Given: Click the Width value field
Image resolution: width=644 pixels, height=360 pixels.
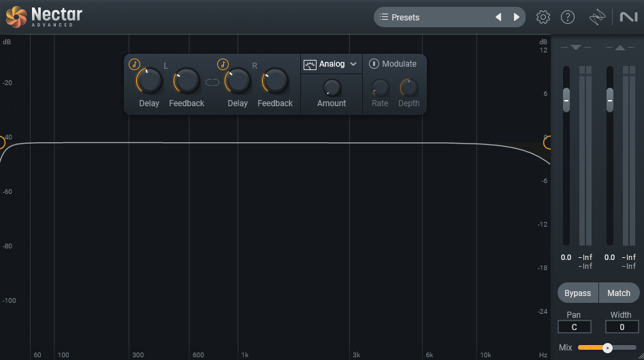Looking at the screenshot, I should [622, 327].
